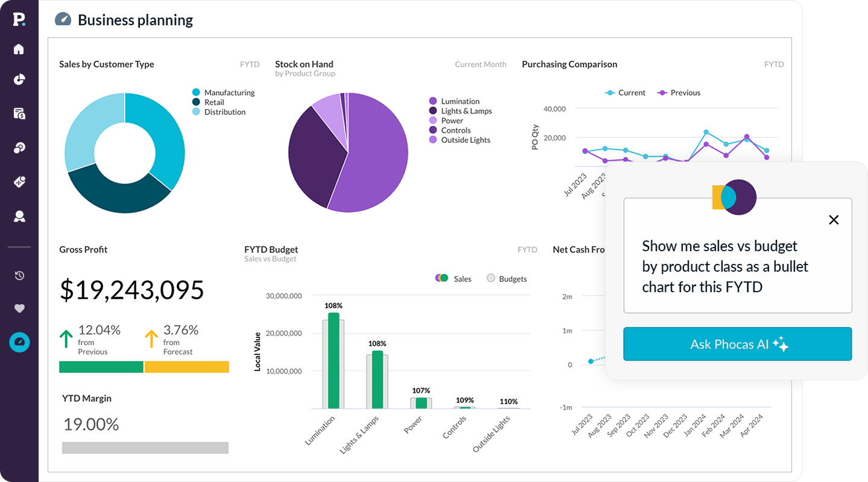This screenshot has width=868, height=482.
Task: Open the recent history clock icon
Action: [19, 276]
